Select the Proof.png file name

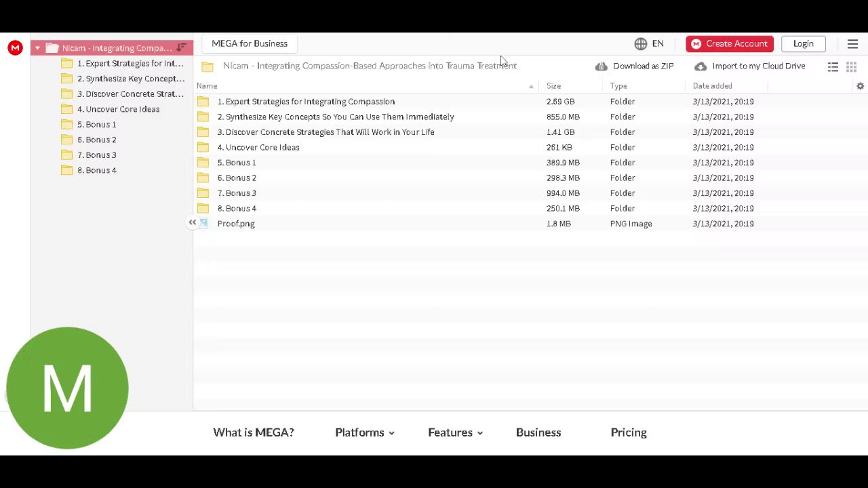click(236, 224)
